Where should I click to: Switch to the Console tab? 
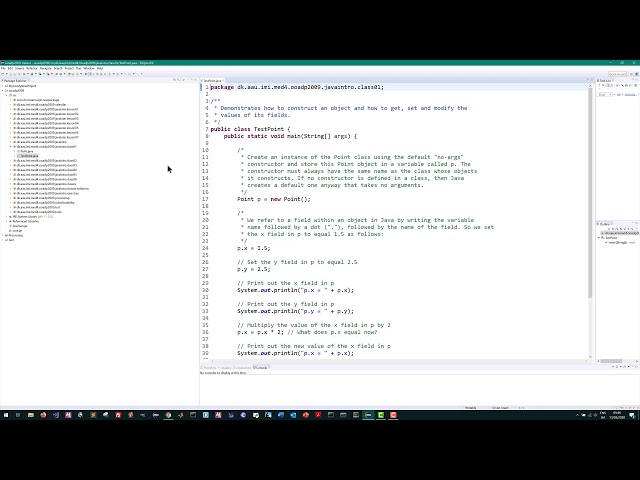pyautogui.click(x=261, y=368)
